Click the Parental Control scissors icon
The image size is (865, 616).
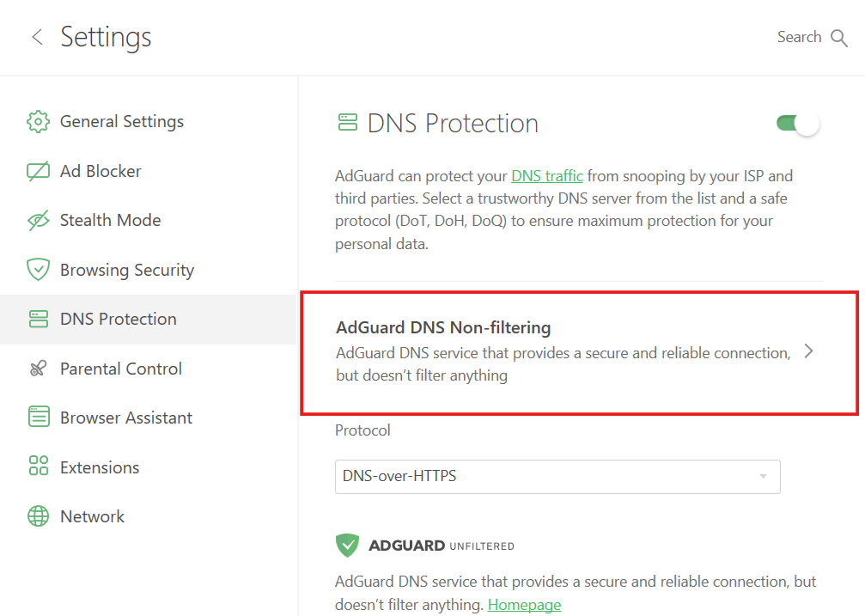(38, 368)
